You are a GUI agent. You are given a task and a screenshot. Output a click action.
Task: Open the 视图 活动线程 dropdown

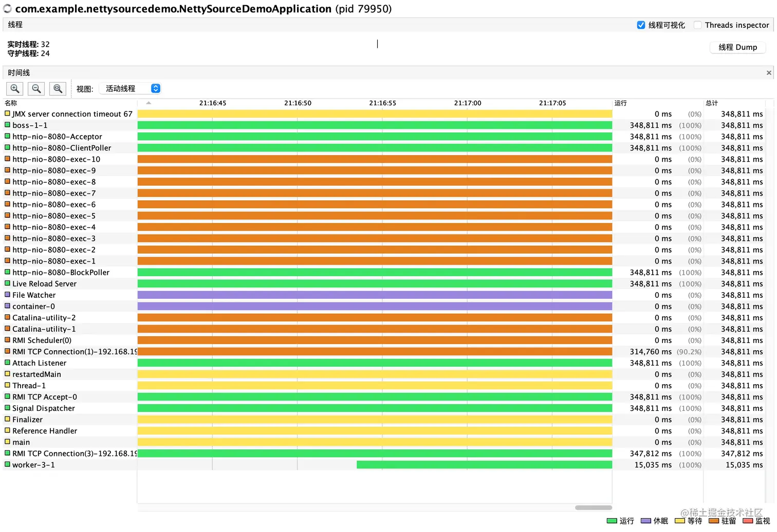pyautogui.click(x=130, y=88)
